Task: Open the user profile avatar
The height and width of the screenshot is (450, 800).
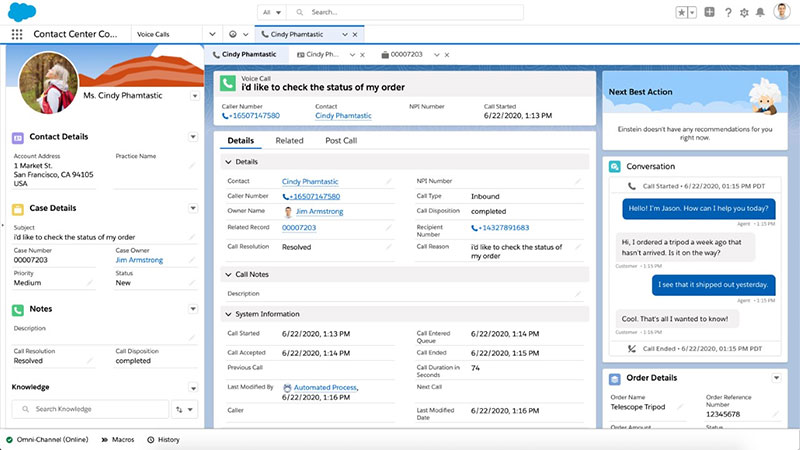Action: (x=782, y=12)
